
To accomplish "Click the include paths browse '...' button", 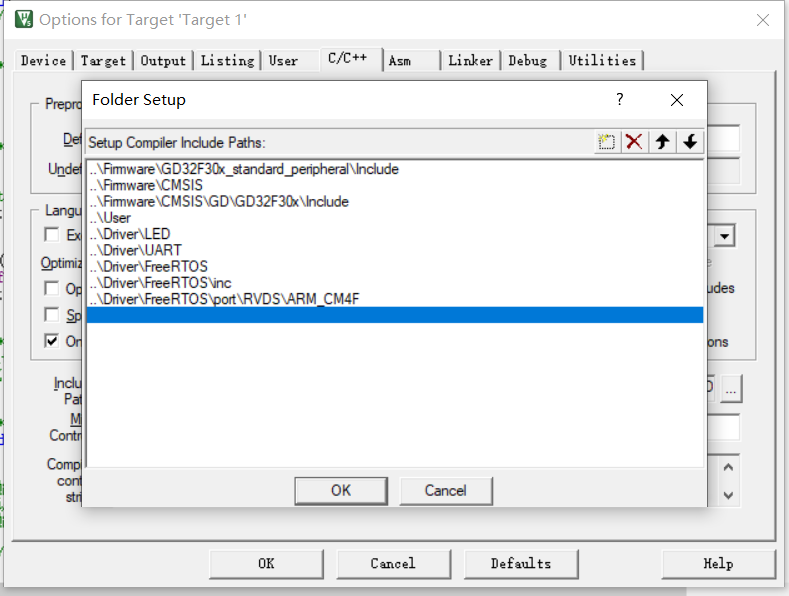I will (x=731, y=389).
